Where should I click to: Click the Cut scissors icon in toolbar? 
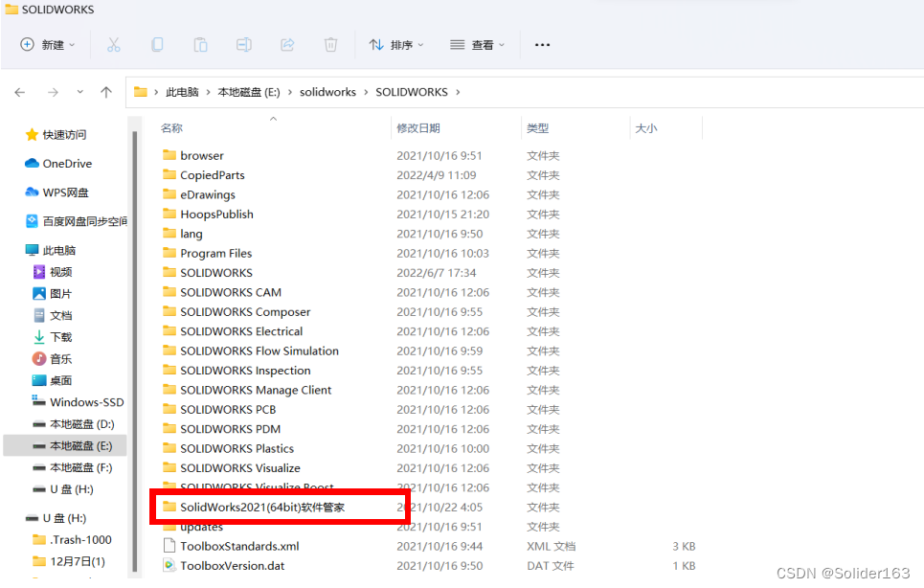(113, 44)
